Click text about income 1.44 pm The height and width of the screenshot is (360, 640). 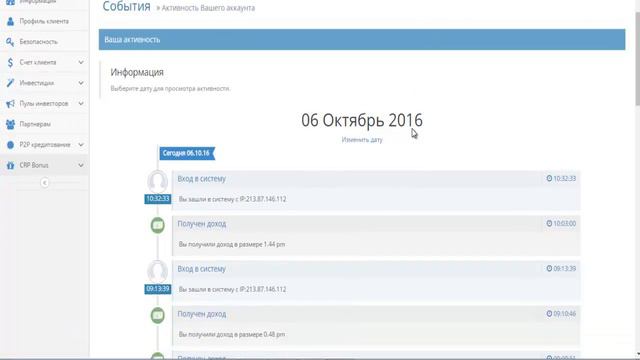[x=232, y=244]
